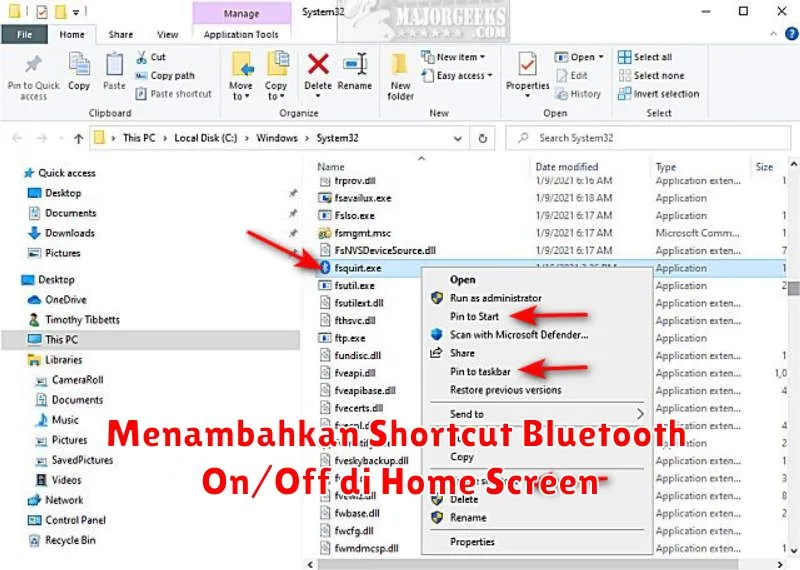Click the red Delete icon
This screenshot has width=800, height=570.
click(318, 65)
